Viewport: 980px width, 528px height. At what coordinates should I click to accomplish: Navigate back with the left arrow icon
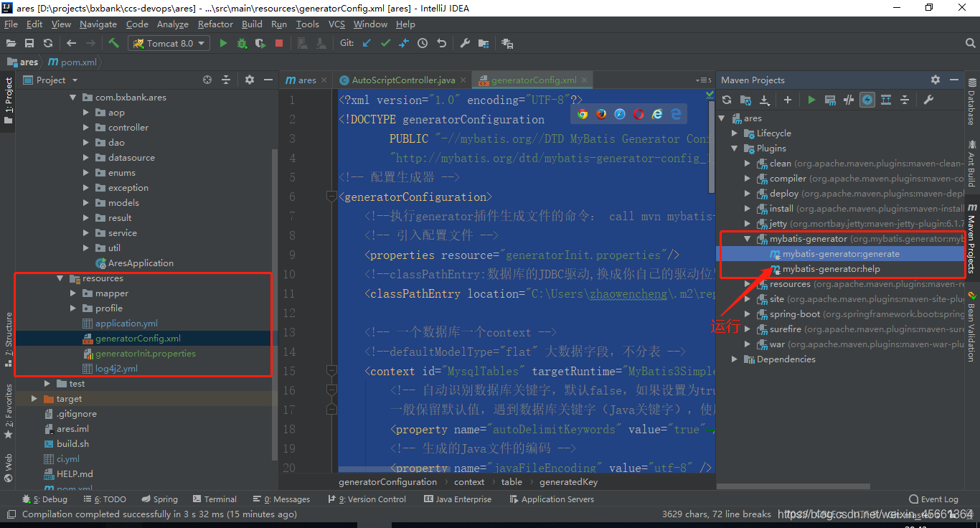coord(71,43)
